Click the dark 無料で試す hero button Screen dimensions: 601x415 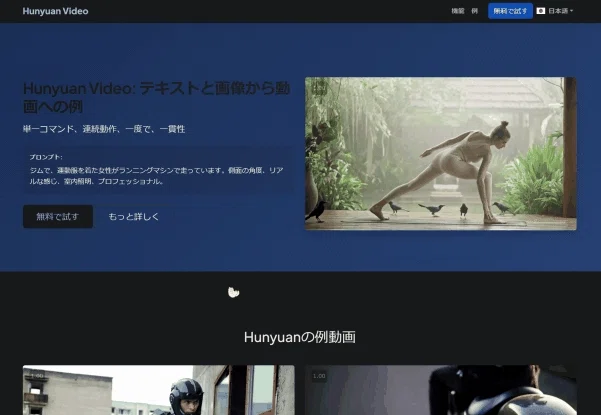tap(58, 217)
